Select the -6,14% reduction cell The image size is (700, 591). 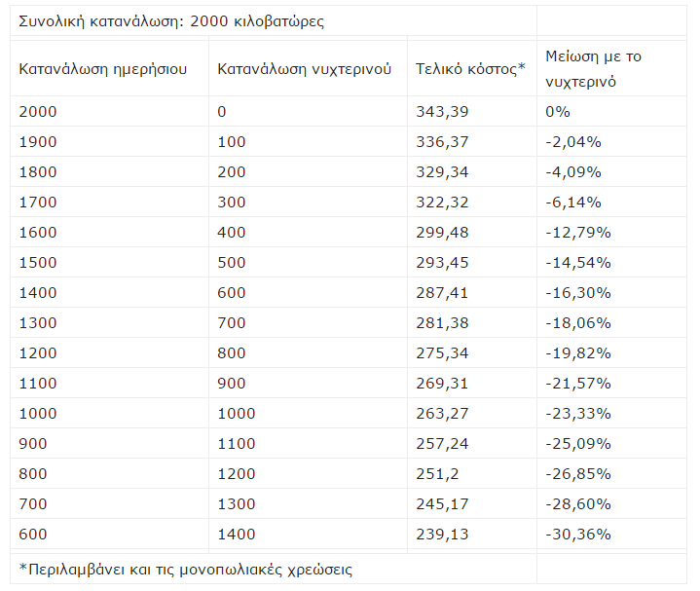(x=573, y=203)
